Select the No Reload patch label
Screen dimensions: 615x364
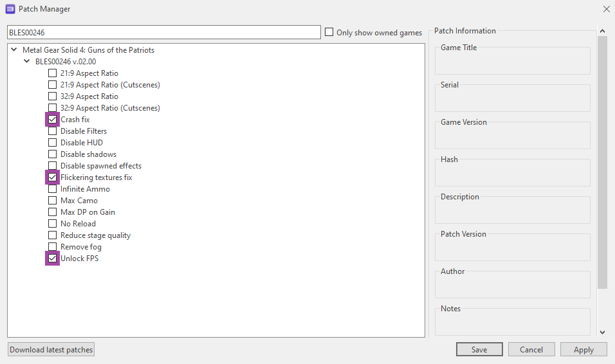78,224
